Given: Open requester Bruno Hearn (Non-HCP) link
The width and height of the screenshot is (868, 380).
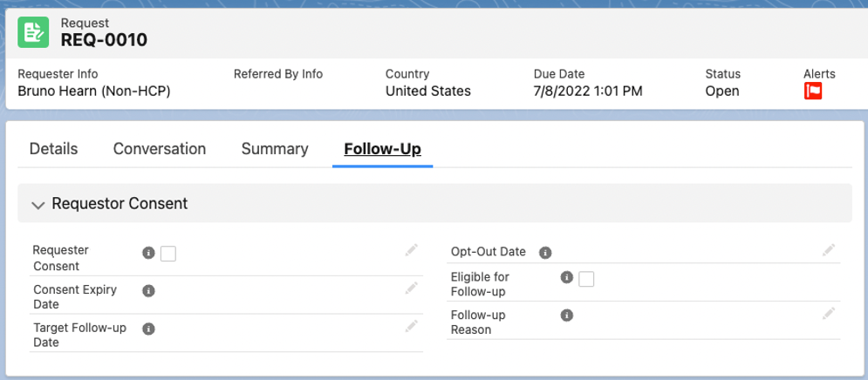Looking at the screenshot, I should click(x=93, y=91).
